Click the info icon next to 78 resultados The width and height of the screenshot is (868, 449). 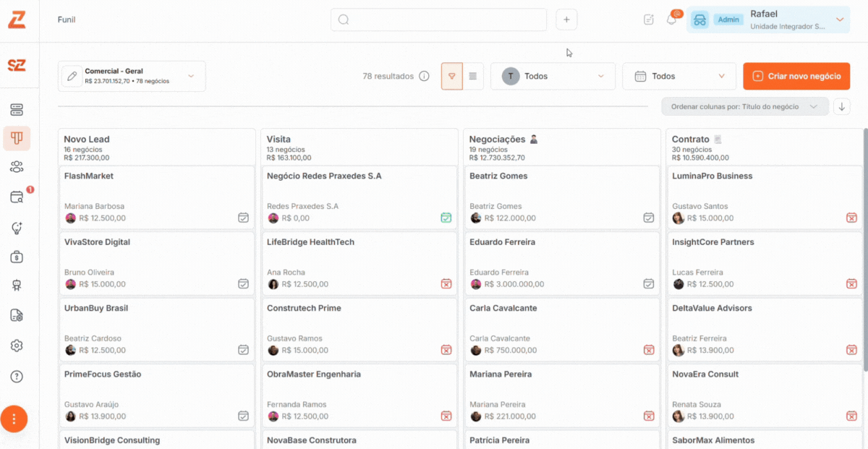click(x=425, y=76)
